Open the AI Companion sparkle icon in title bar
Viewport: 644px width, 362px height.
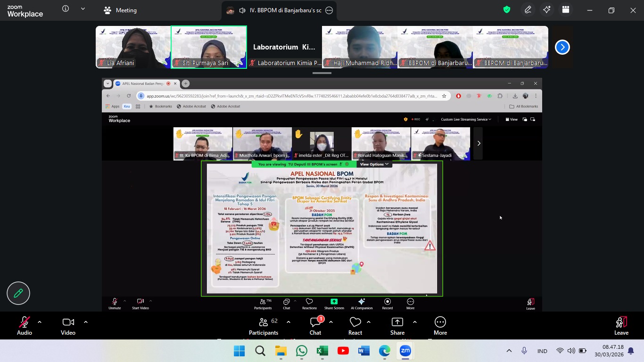546,10
